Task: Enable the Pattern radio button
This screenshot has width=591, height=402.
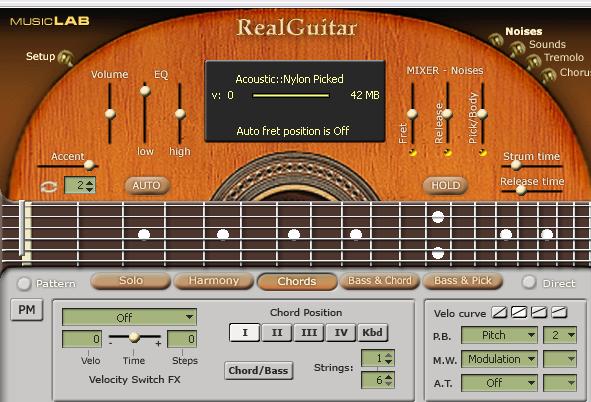Action: pyautogui.click(x=24, y=284)
